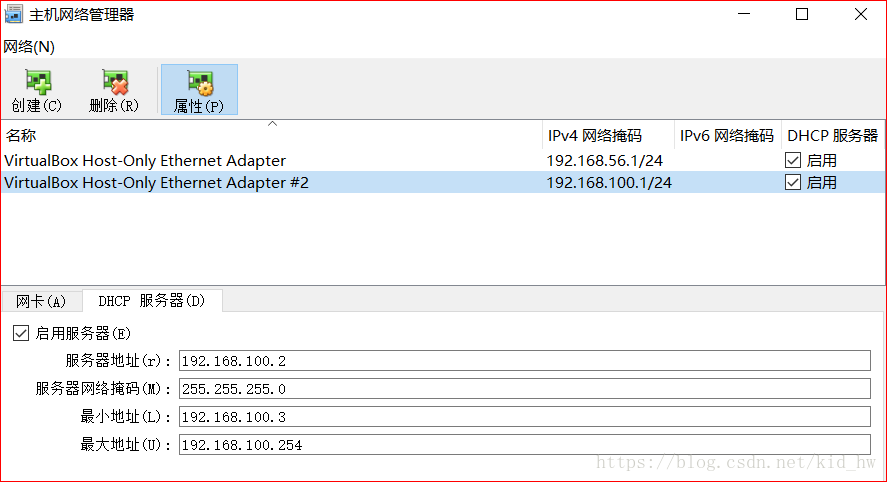Toggle DHCP checkbox for 192.168.56.1/24 adapter
Screen dimensions: 887x482
coord(793,161)
